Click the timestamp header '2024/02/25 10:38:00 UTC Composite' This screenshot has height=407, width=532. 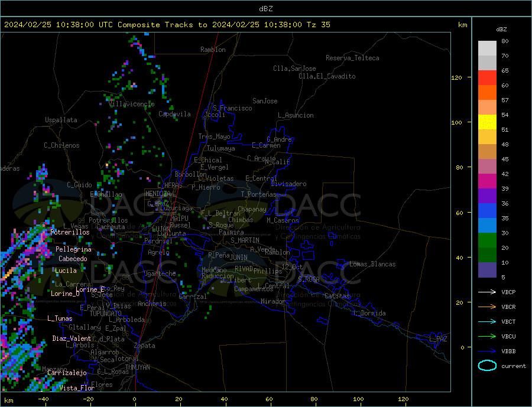pos(82,25)
